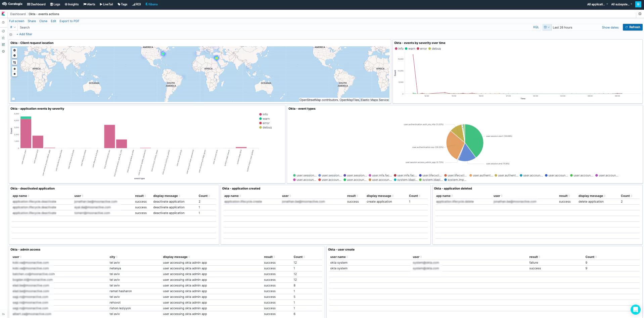Click the Add filter link
This screenshot has width=644, height=318.
tap(25, 34)
